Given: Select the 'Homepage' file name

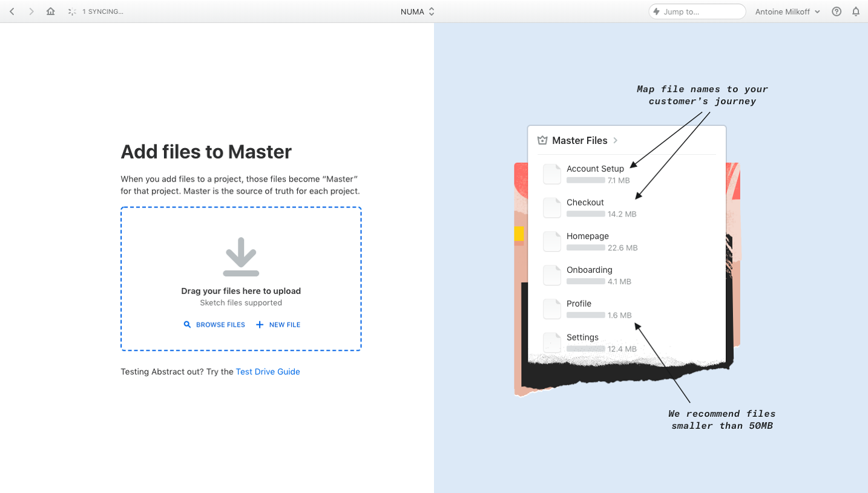Looking at the screenshot, I should pos(588,237).
